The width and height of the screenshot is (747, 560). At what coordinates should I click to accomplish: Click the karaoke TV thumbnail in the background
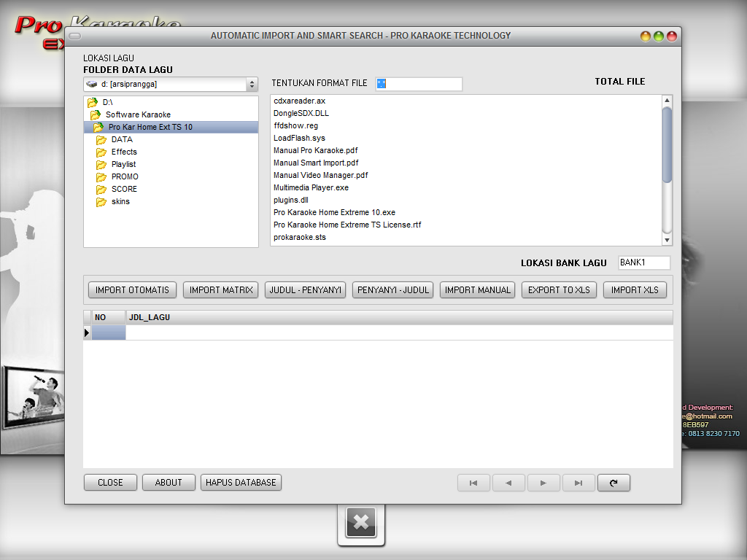pyautogui.click(x=32, y=397)
